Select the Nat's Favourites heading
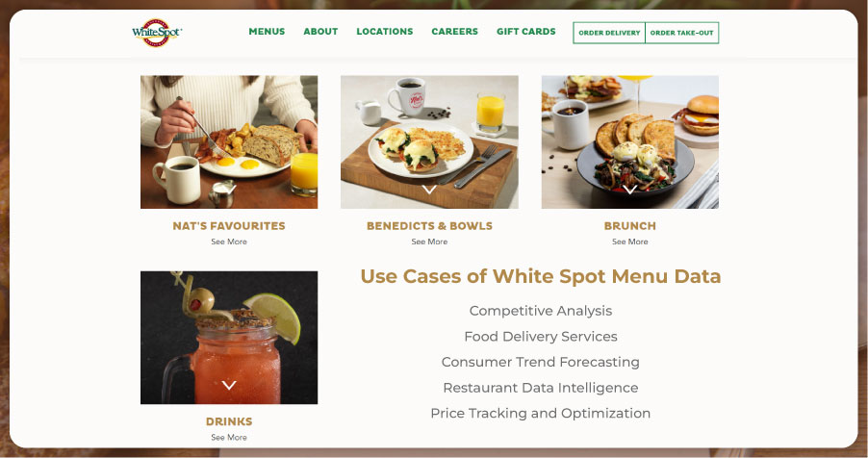Image resolution: width=868 pixels, height=458 pixels. tap(229, 226)
